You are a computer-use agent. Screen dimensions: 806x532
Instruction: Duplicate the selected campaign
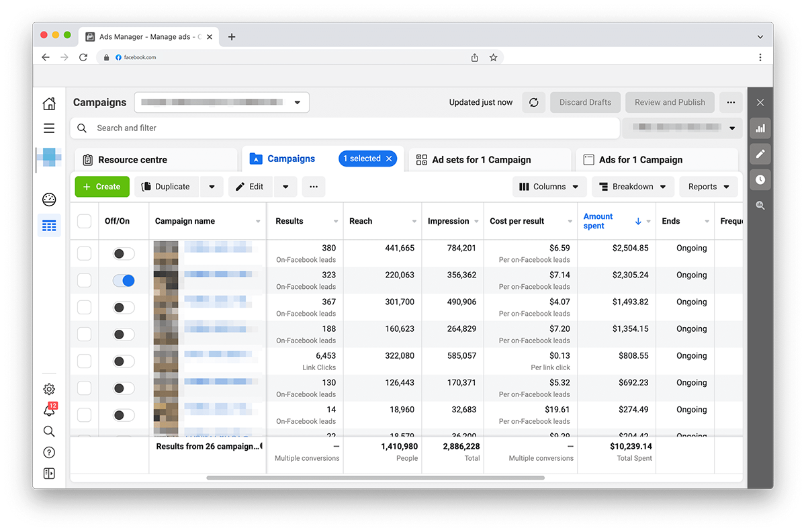167,187
